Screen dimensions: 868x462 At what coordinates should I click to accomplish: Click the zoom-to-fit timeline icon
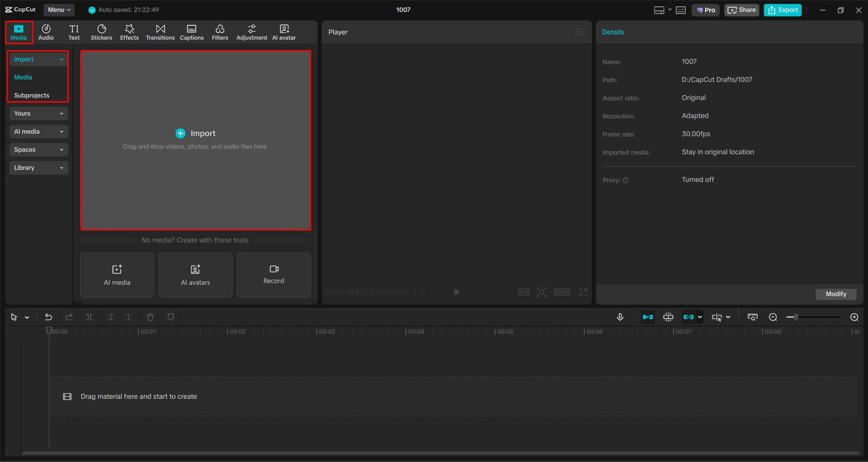pyautogui.click(x=752, y=317)
